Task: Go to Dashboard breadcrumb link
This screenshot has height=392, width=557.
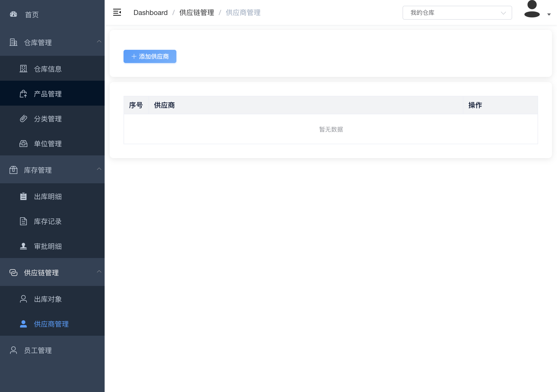Action: coord(150,13)
